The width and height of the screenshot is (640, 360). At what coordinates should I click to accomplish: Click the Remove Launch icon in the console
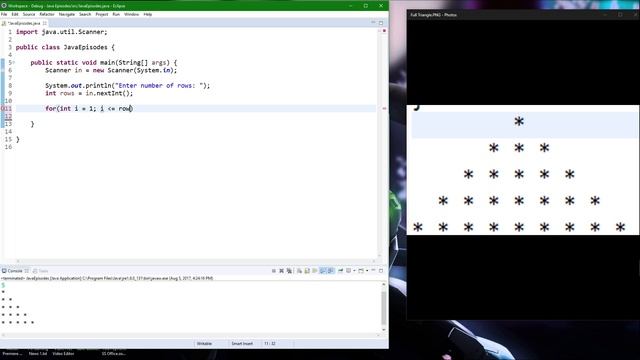(281, 271)
